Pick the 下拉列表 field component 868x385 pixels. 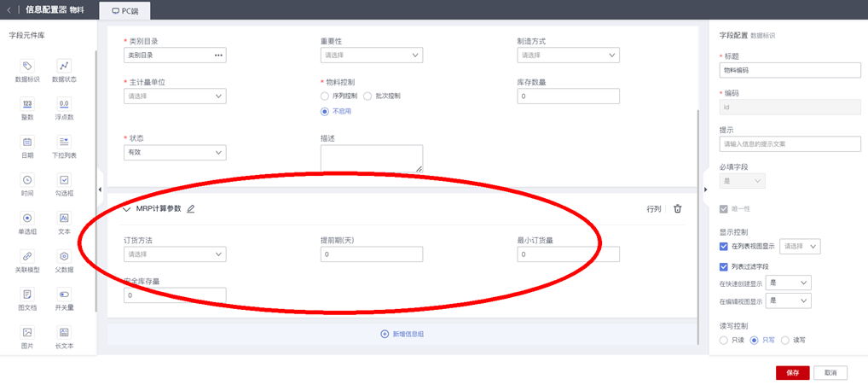pyautogui.click(x=64, y=142)
